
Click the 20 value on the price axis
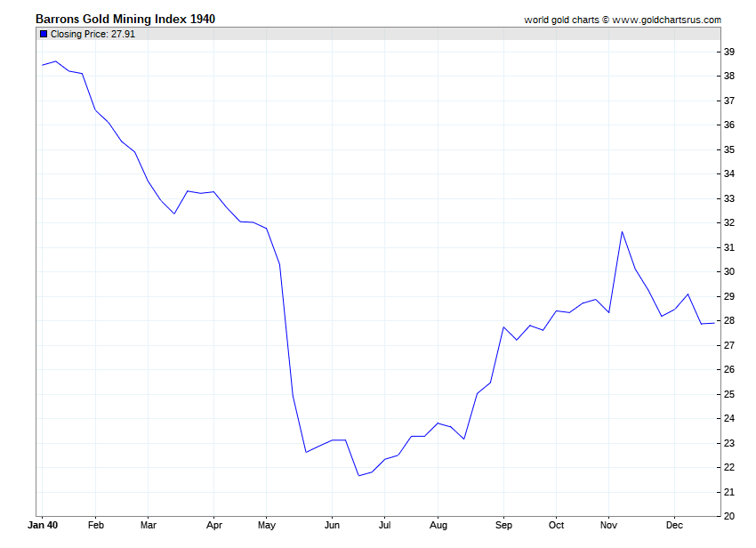729,517
